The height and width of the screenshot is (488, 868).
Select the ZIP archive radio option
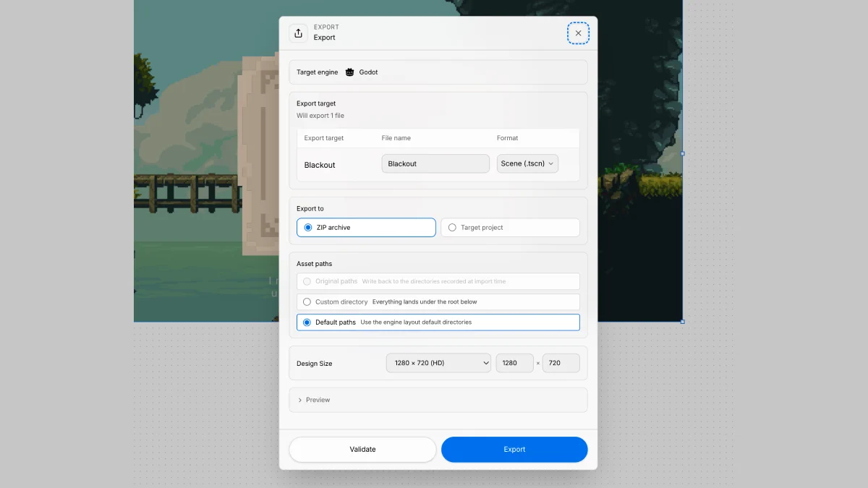pyautogui.click(x=366, y=227)
